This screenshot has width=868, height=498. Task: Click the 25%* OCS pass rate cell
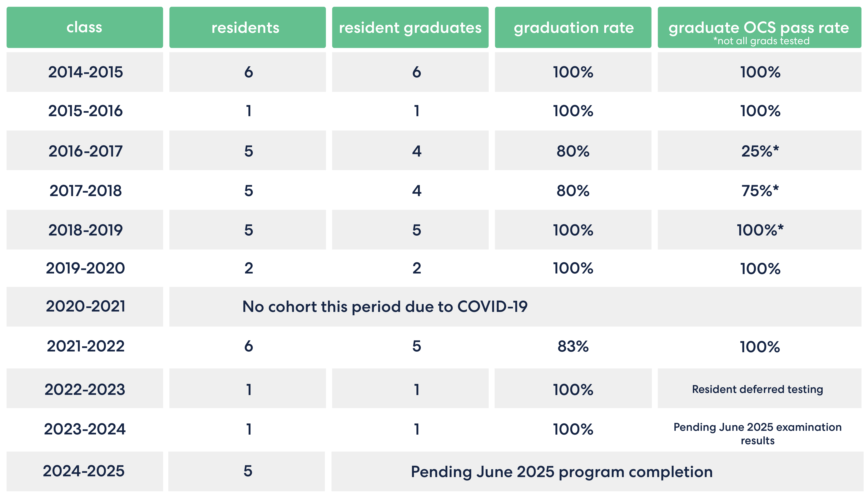tap(760, 151)
